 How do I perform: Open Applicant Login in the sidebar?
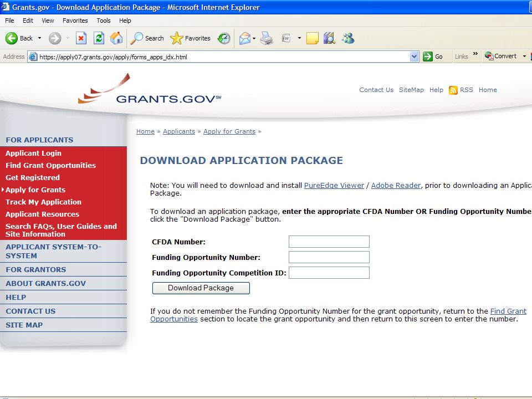coord(34,154)
